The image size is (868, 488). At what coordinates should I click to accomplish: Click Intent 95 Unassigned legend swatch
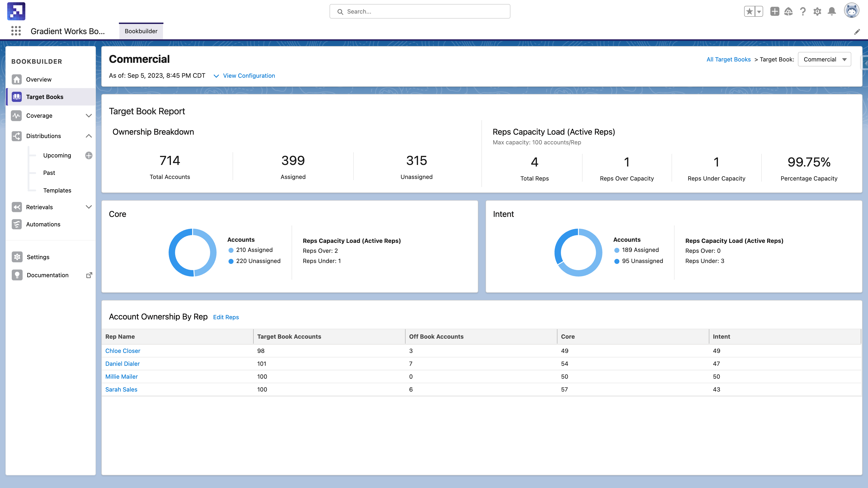[617, 261]
